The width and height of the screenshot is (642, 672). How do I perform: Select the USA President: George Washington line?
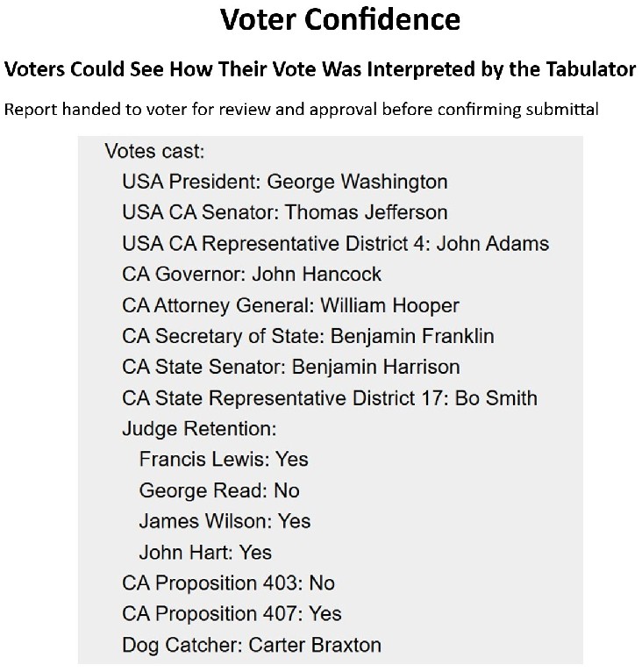point(285,182)
